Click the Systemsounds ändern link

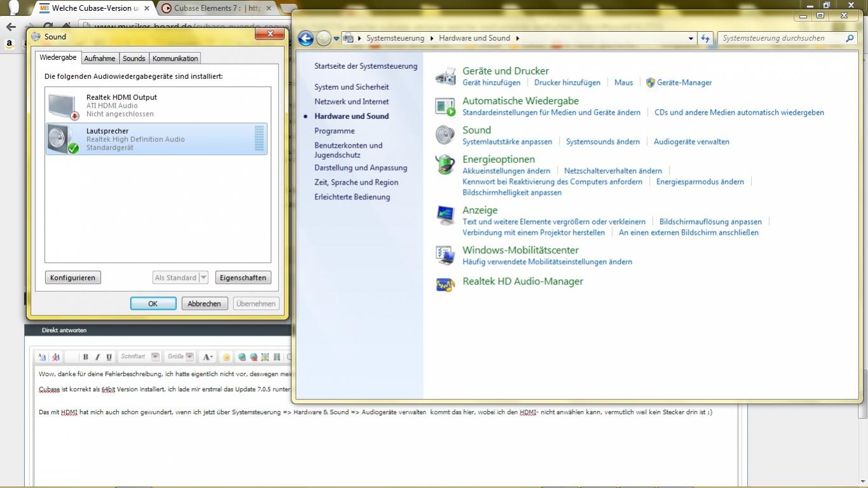point(603,142)
